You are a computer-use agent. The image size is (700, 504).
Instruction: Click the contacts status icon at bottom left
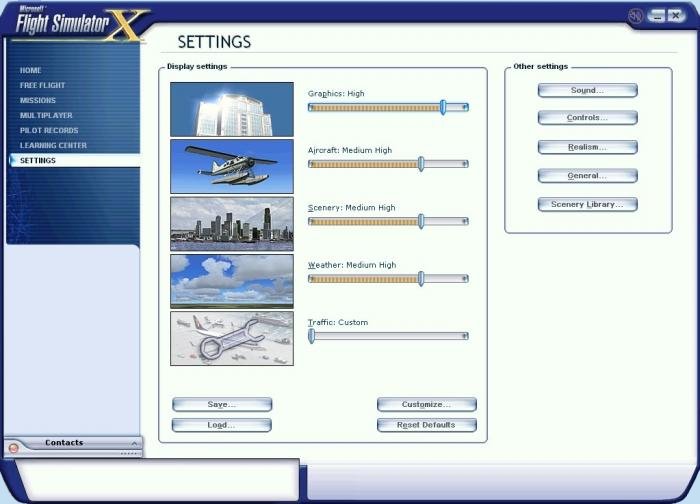(x=13, y=449)
